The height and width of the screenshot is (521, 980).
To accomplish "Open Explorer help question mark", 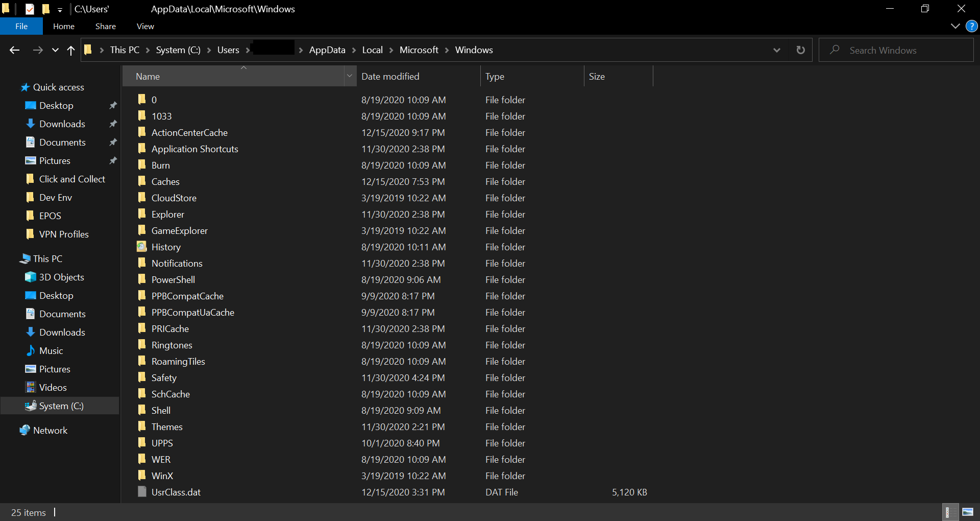I will [x=972, y=26].
